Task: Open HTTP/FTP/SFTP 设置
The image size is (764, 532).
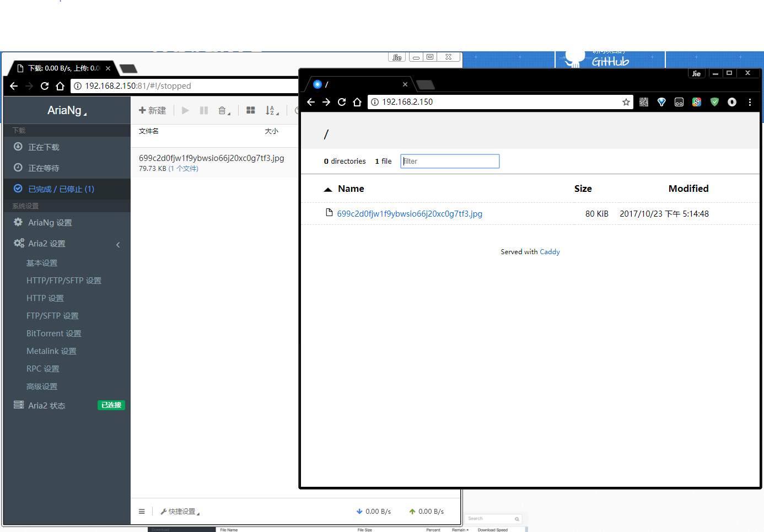Action: [x=64, y=281]
